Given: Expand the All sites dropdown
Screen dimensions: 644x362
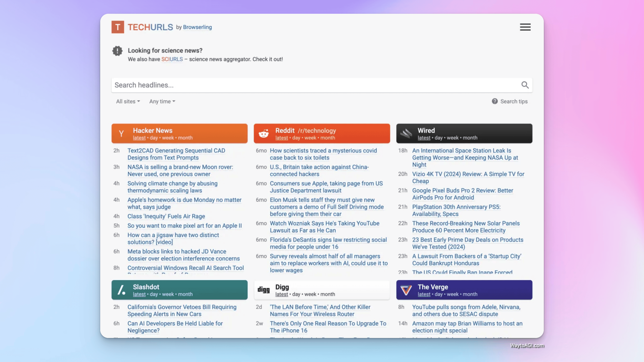Looking at the screenshot, I should point(128,101).
